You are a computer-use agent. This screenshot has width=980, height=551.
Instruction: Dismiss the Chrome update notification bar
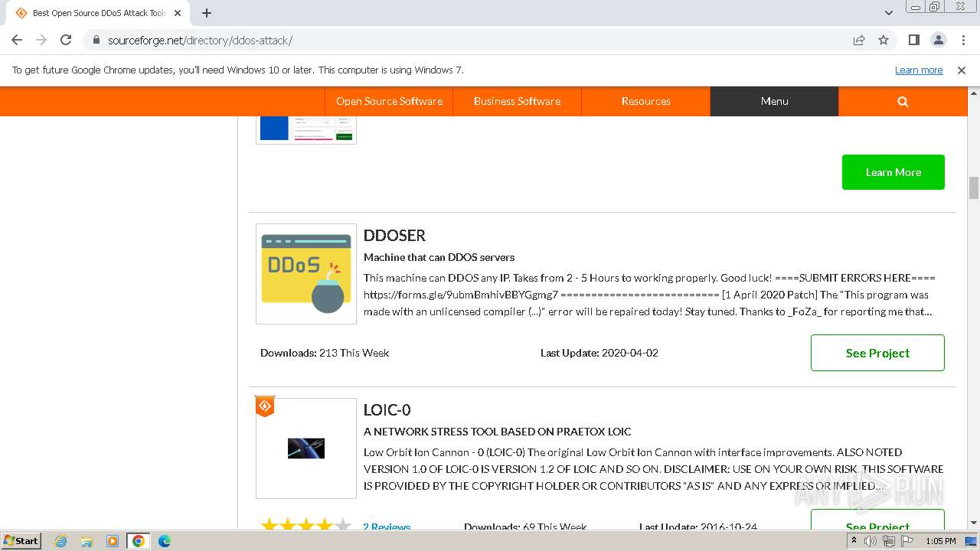962,70
